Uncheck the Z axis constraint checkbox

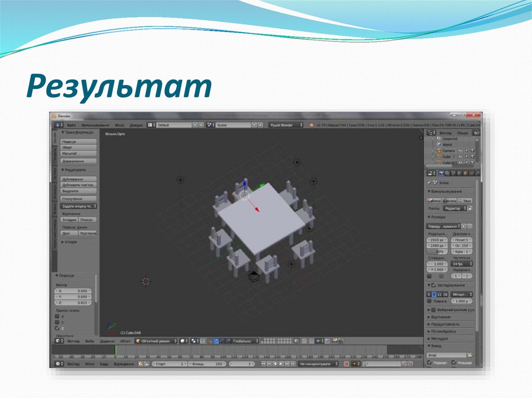click(x=57, y=328)
